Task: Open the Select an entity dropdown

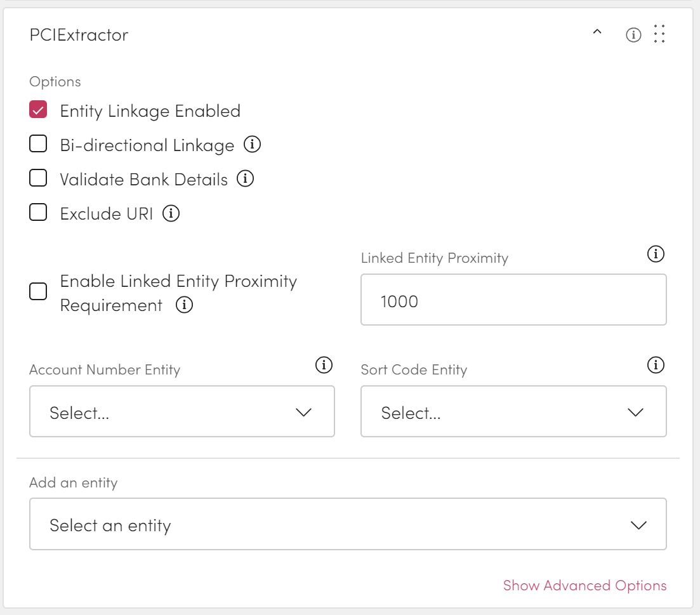Action: tap(347, 524)
